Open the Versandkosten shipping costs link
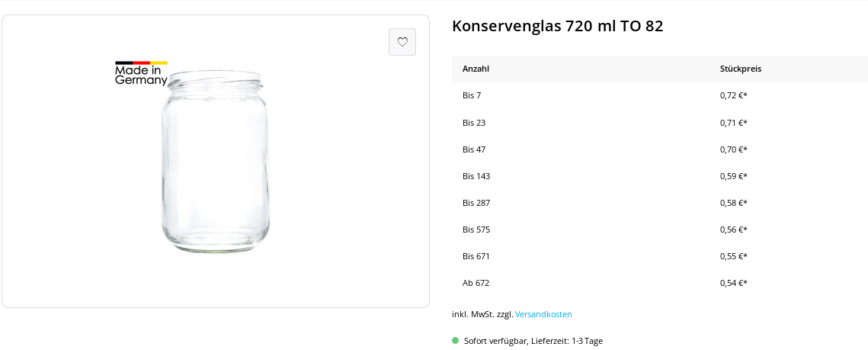Screen dimensions: 868x350 pos(543,314)
